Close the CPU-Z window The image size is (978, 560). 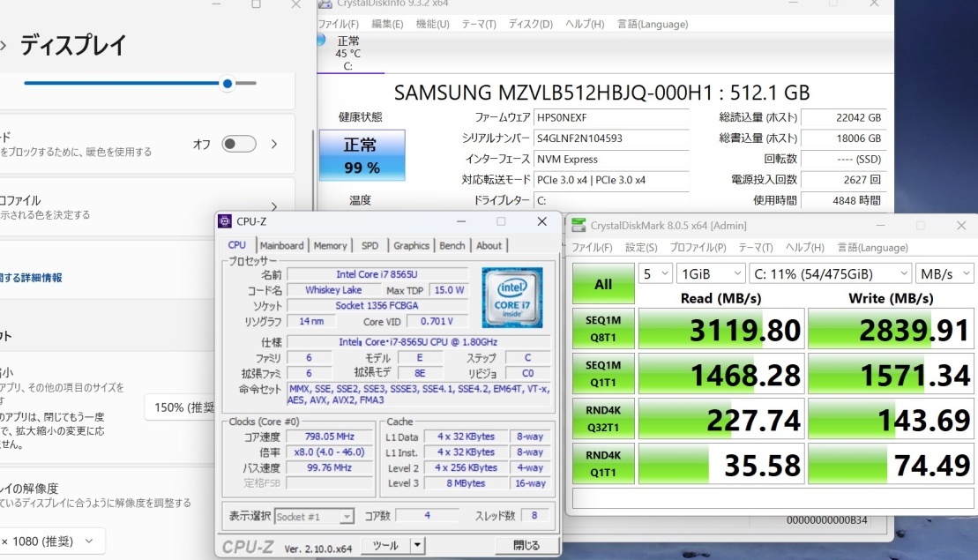click(542, 221)
